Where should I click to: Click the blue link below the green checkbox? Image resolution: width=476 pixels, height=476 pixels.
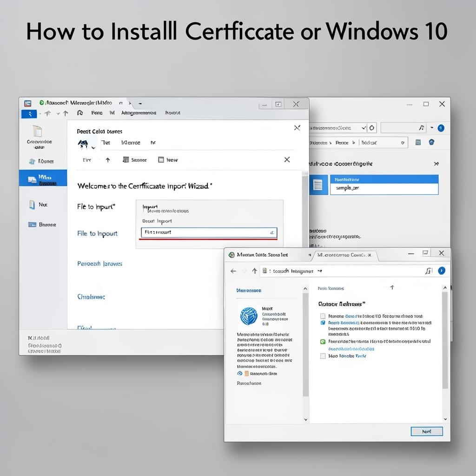(351, 349)
